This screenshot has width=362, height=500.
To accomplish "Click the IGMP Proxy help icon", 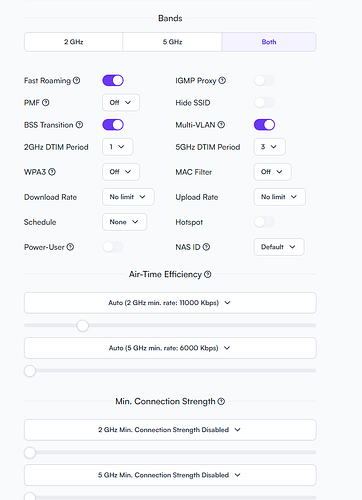I will click(222, 80).
